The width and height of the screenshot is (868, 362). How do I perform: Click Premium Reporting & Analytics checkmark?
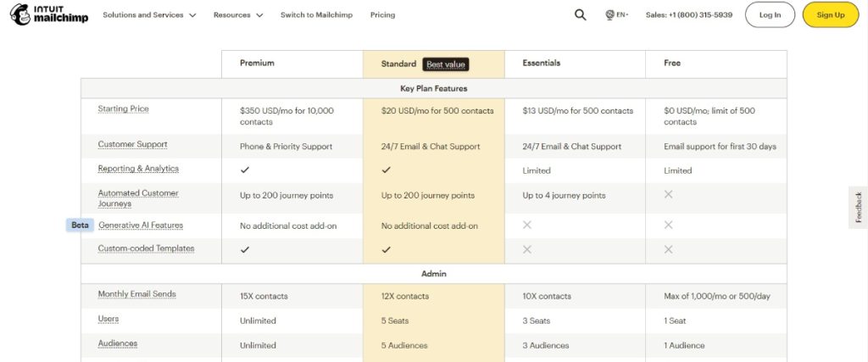pos(245,170)
